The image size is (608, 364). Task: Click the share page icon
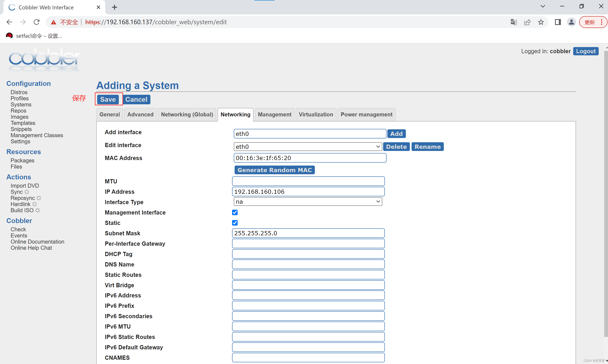527,22
